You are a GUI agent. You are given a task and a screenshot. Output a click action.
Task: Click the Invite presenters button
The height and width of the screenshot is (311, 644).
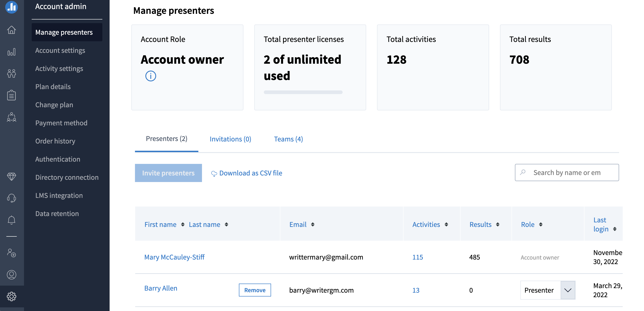tap(168, 173)
